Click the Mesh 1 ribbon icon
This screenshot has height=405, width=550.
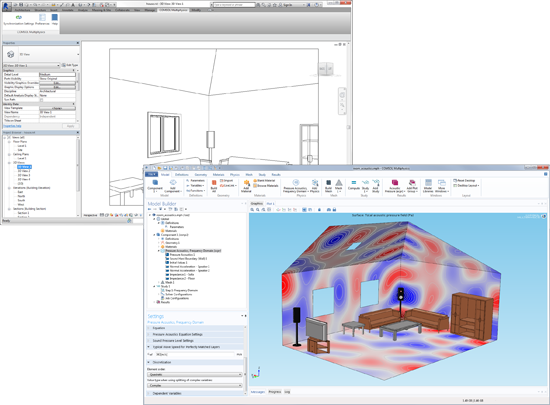click(339, 183)
